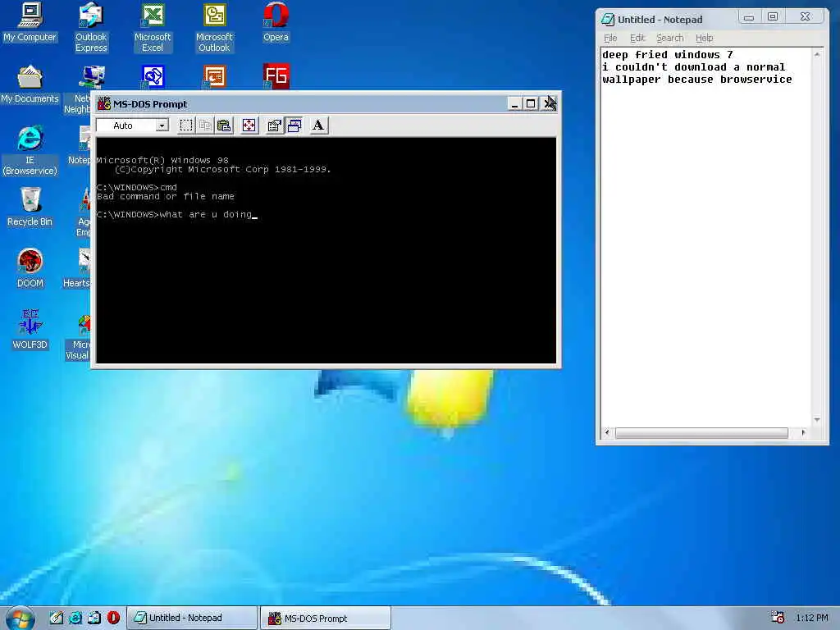Open Properties from MS-DOS Prompt toolbar
The image size is (840, 630).
pos(274,126)
